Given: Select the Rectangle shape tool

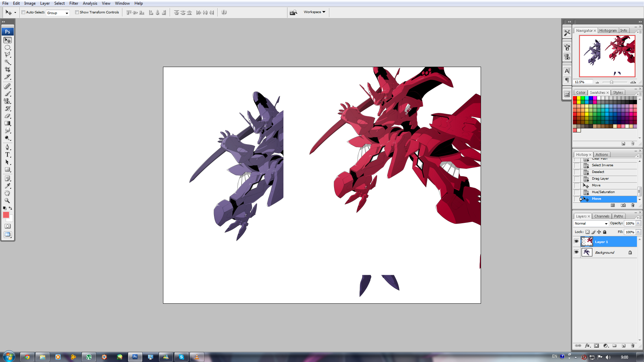Looking at the screenshot, I should 7,170.
